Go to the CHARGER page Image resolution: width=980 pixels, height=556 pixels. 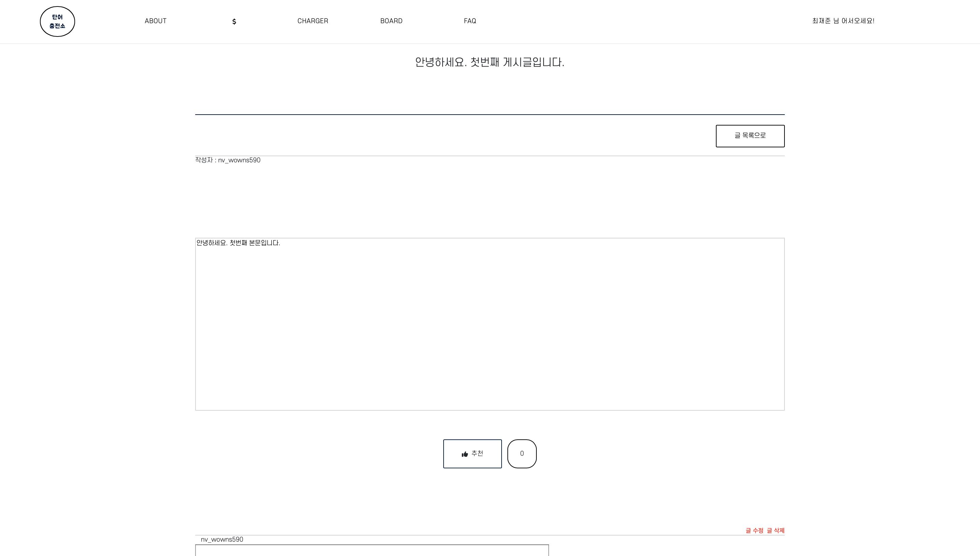(313, 21)
